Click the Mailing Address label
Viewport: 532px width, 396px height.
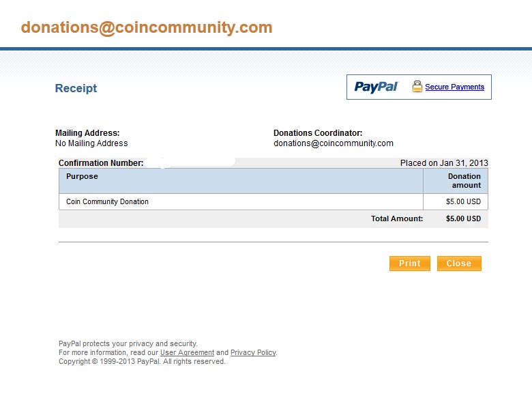(87, 133)
